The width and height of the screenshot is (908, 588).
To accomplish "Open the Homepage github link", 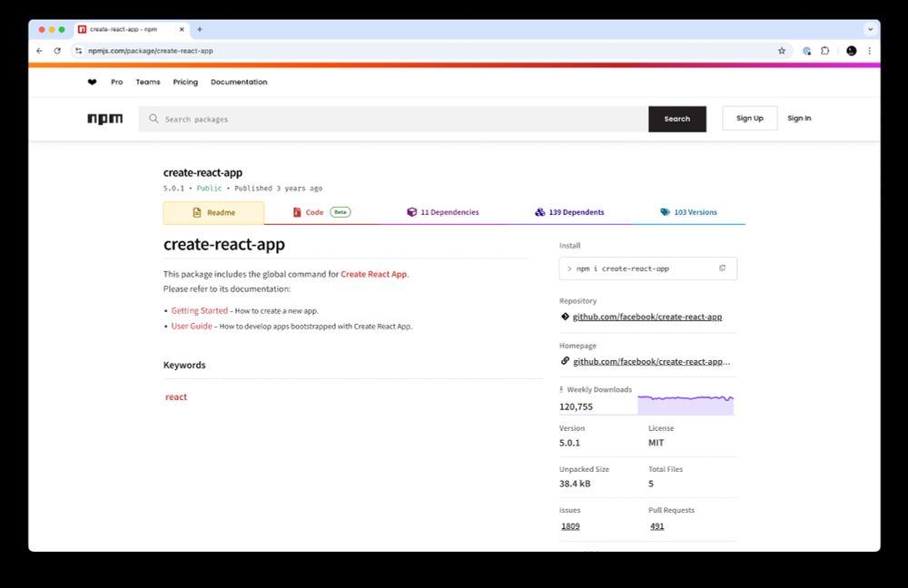I will click(x=651, y=361).
